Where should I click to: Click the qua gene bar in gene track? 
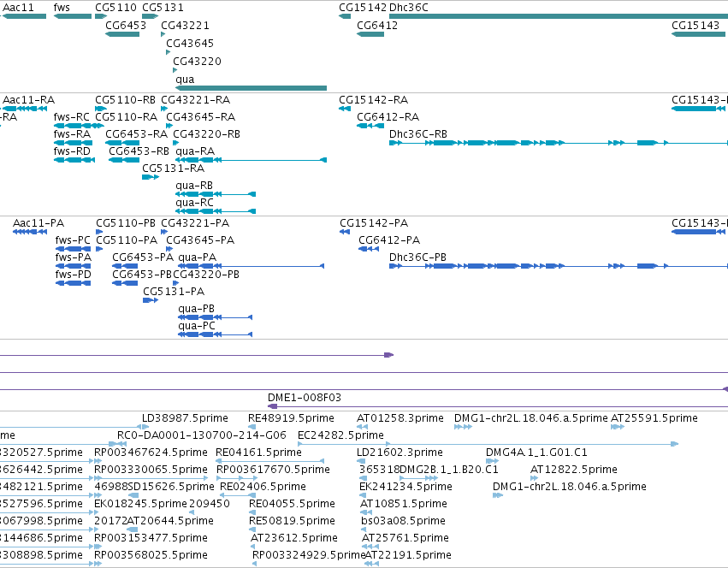point(251,88)
